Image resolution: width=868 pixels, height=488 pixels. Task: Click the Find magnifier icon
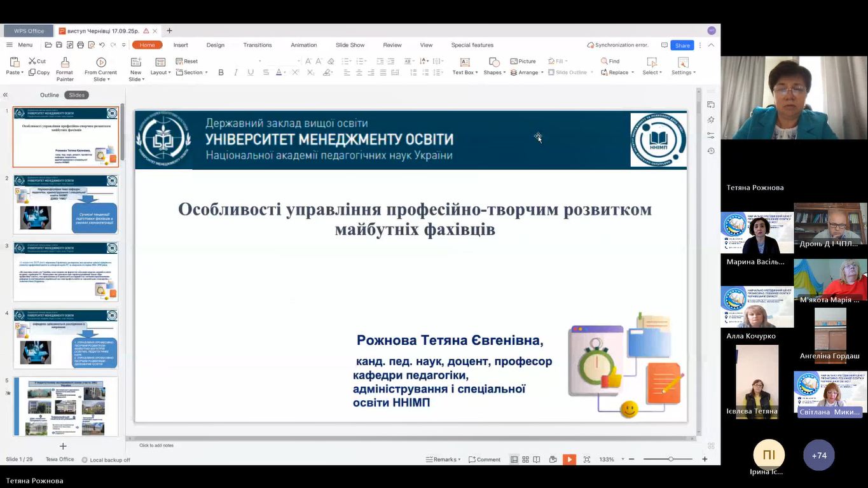pos(604,61)
